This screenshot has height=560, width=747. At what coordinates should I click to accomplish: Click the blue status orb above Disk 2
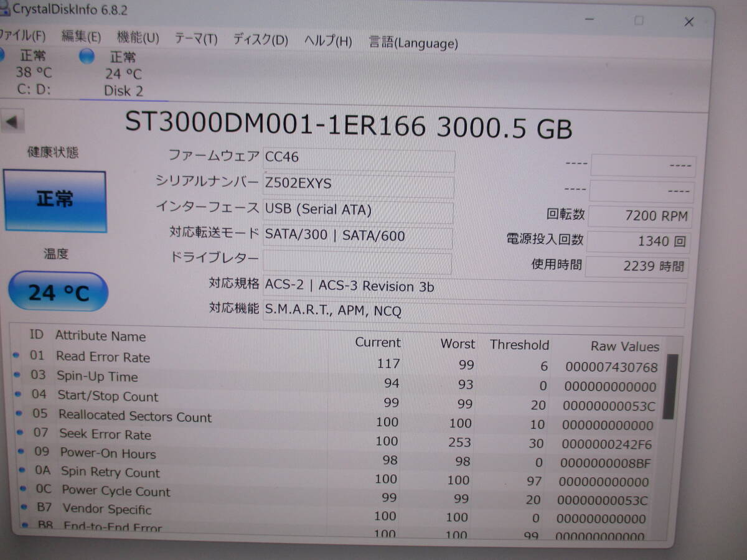(x=87, y=57)
